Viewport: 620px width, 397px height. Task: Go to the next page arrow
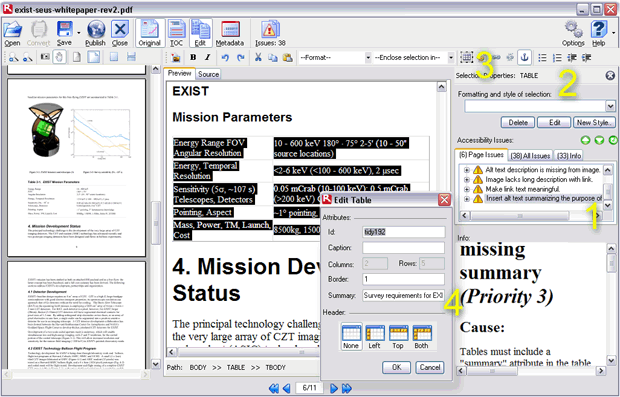click(334, 388)
